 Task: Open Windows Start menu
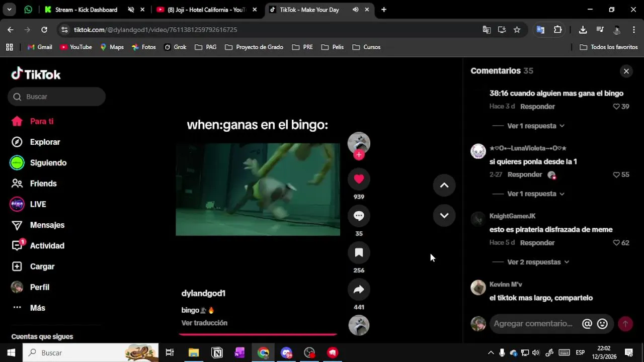tap(11, 352)
